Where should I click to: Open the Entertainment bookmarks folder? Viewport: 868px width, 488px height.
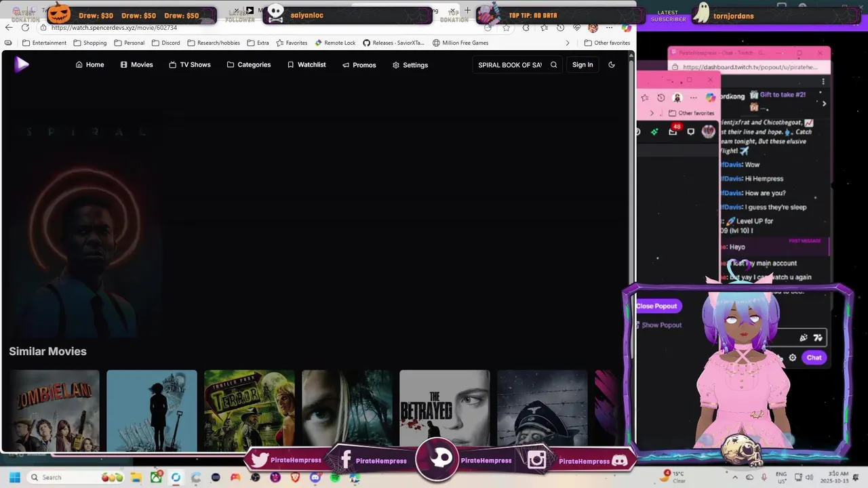click(x=44, y=43)
